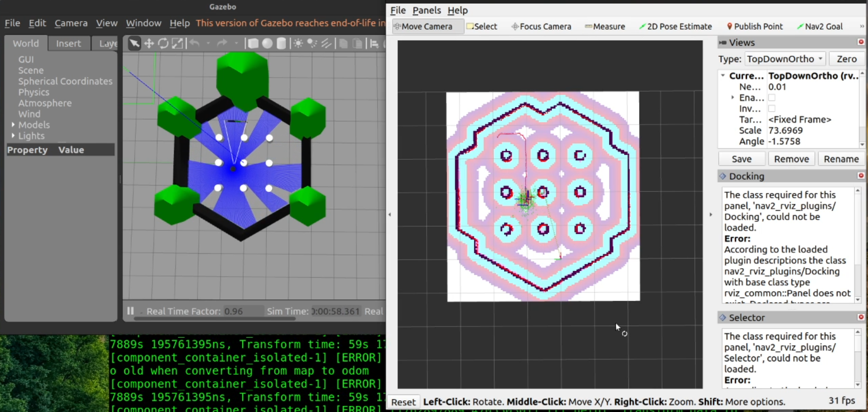The height and width of the screenshot is (412, 868).
Task: Insert a box shape in Gazebo
Action: point(253,44)
